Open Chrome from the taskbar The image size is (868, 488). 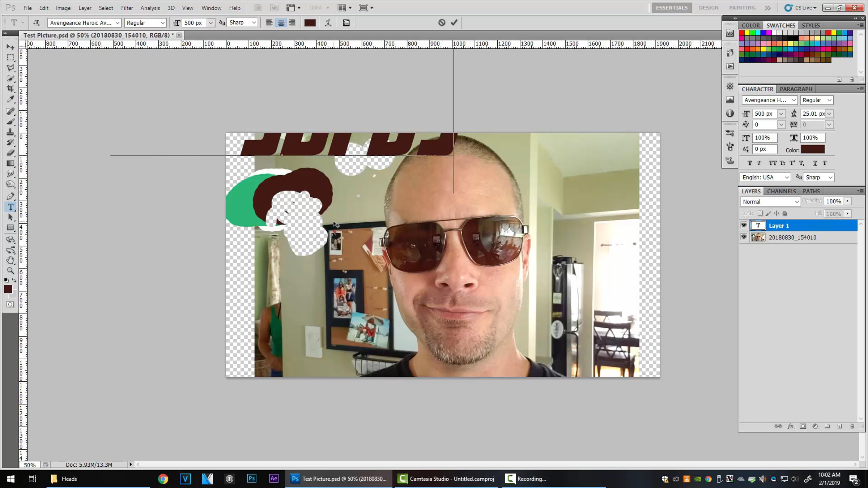pyautogui.click(x=163, y=479)
